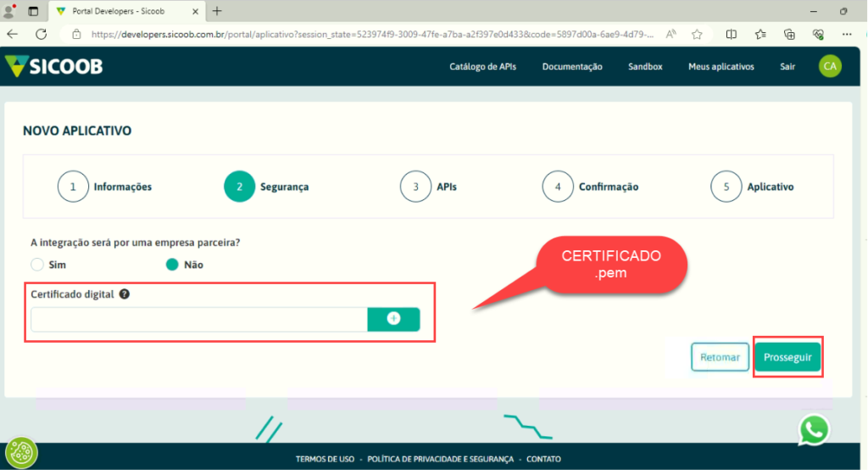
Task: Open Meus aplicativos menu item
Action: (x=721, y=66)
